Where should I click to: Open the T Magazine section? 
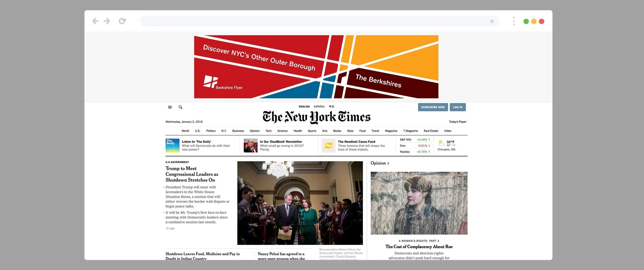pyautogui.click(x=410, y=131)
